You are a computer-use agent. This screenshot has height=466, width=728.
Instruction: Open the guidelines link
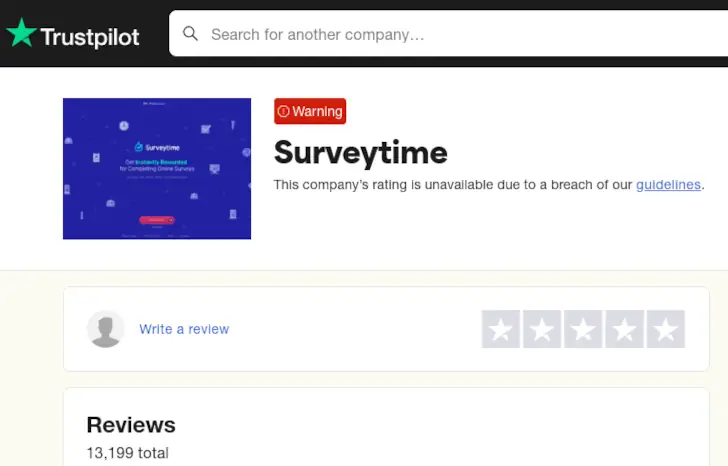668,184
